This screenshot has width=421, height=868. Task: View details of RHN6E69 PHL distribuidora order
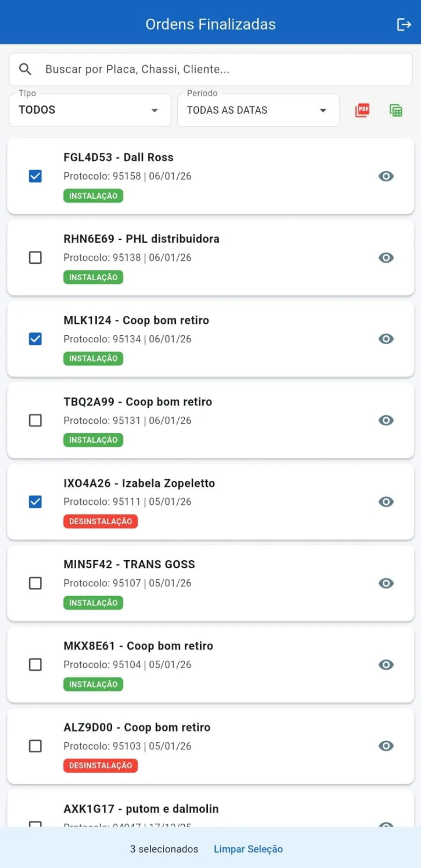(386, 258)
